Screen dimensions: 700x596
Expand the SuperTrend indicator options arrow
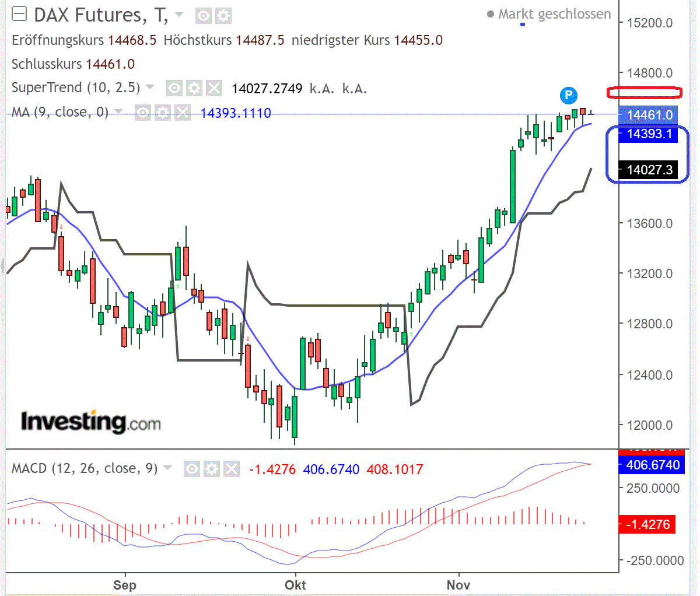150,87
